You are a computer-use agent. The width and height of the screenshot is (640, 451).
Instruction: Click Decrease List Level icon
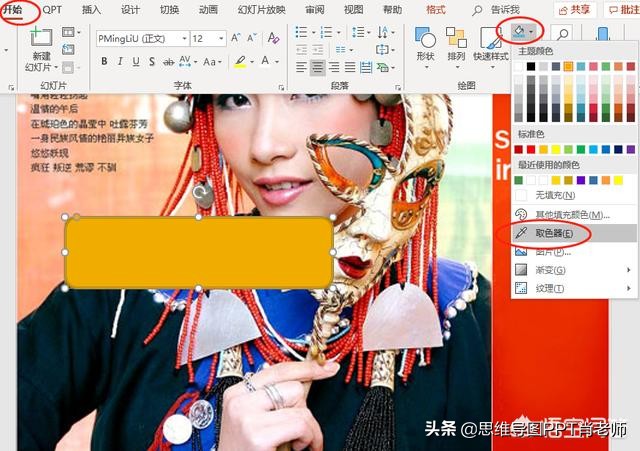point(301,50)
